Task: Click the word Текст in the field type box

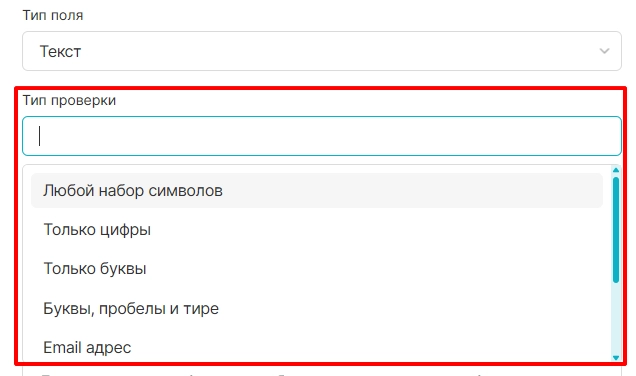Action: coord(60,52)
